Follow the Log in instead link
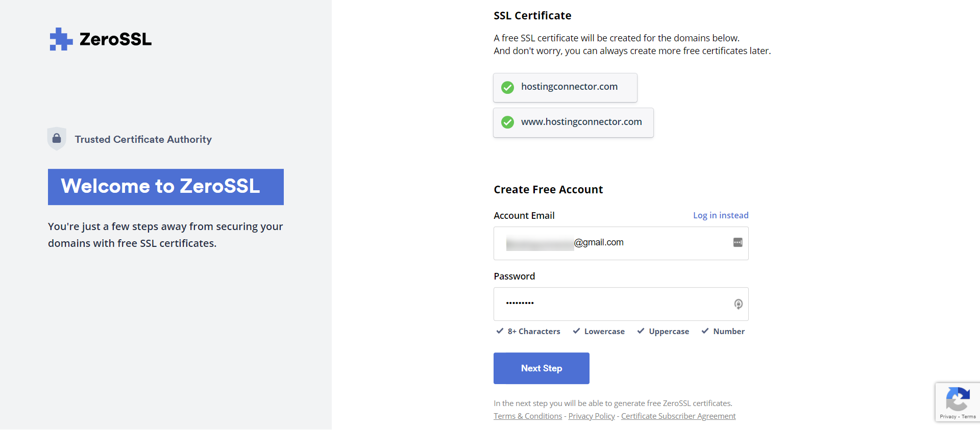 [x=721, y=215]
